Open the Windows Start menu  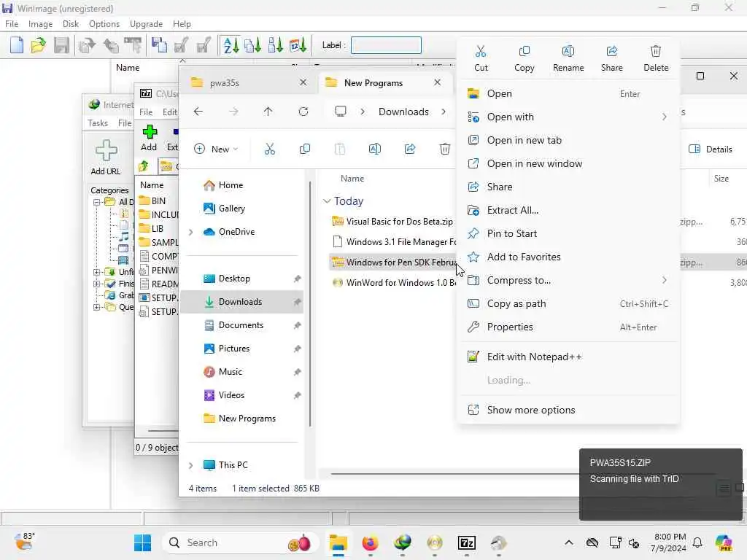tap(142, 542)
